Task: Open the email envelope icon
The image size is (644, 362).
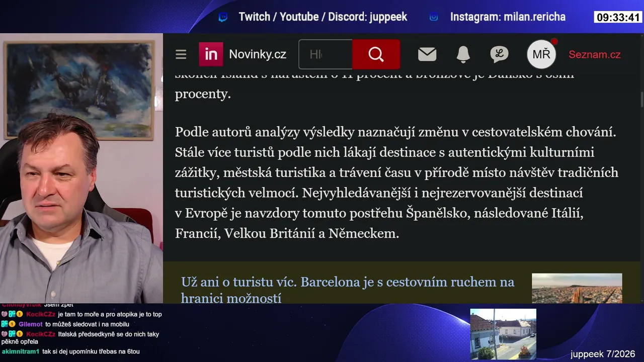Action: tap(427, 54)
